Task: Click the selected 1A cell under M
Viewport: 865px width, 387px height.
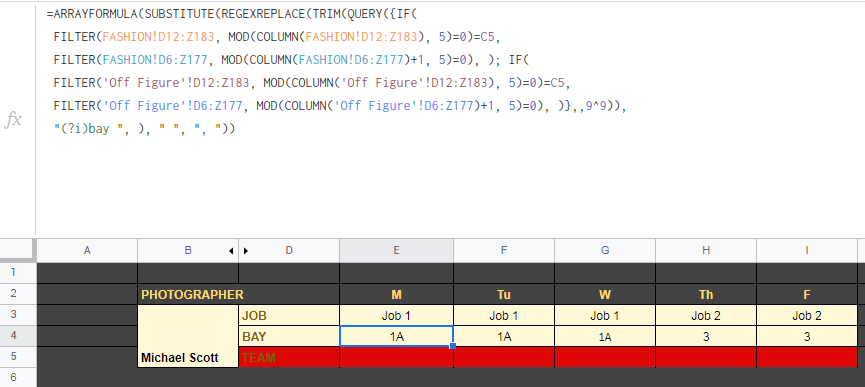Action: (397, 336)
